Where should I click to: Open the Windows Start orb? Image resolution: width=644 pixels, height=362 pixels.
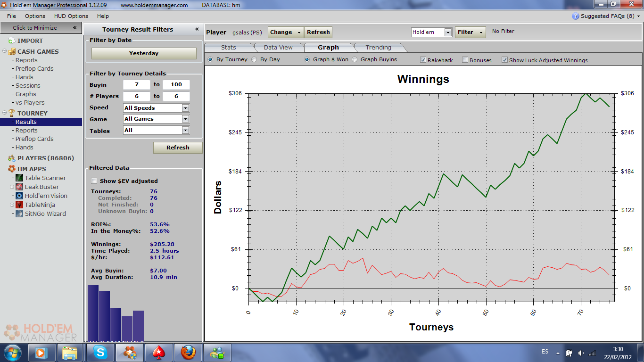pos(12,353)
